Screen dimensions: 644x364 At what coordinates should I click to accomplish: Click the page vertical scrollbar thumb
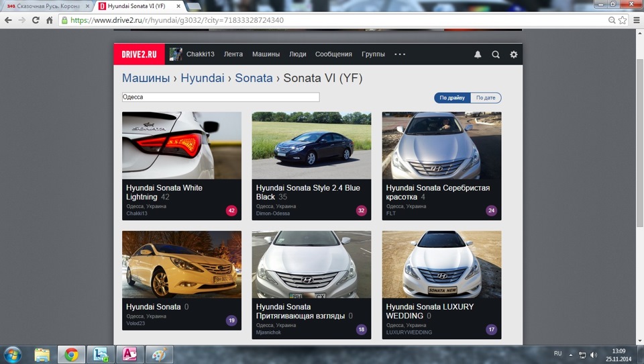[x=640, y=142]
